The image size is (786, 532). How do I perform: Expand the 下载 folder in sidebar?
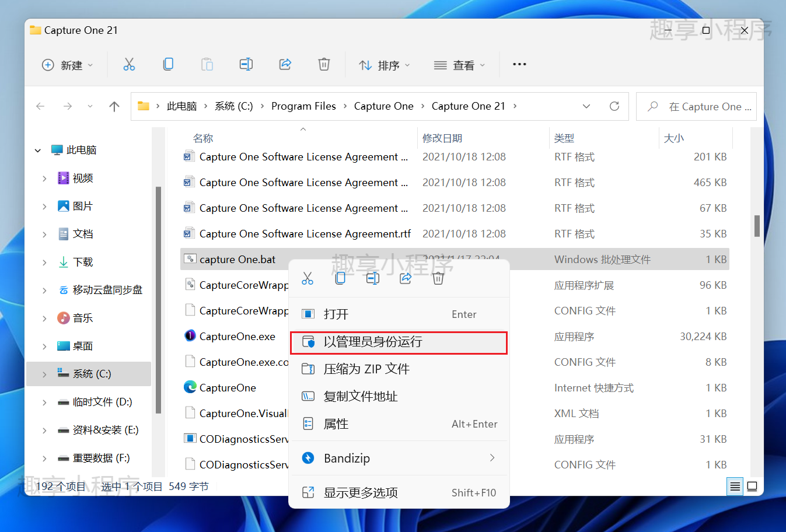click(x=45, y=262)
